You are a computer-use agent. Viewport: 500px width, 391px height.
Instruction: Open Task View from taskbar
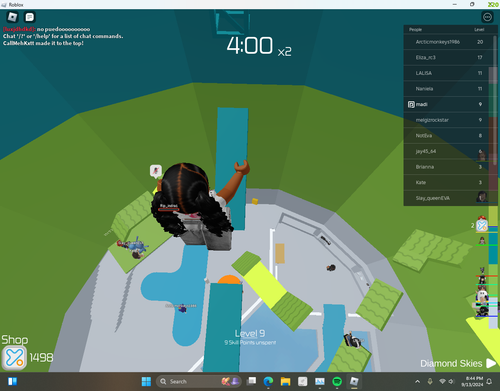[x=252, y=381]
